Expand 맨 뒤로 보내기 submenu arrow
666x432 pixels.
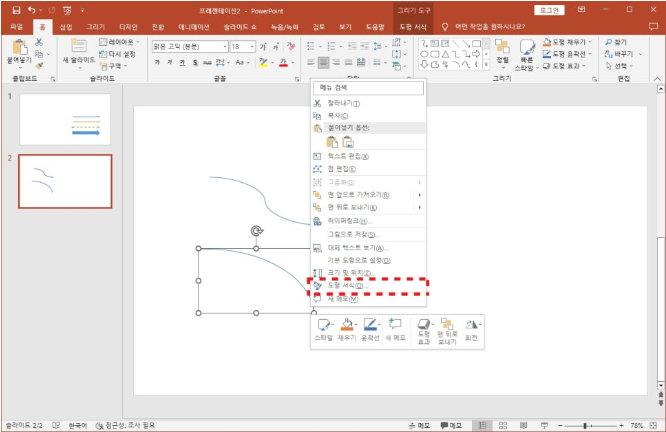coord(419,207)
